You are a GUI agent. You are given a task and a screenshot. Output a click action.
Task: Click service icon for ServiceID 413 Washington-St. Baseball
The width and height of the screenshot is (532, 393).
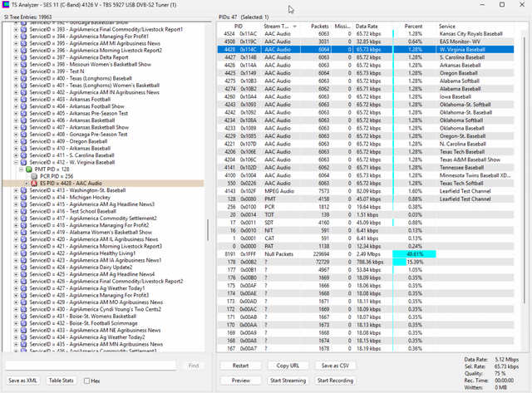pyautogui.click(x=23, y=190)
